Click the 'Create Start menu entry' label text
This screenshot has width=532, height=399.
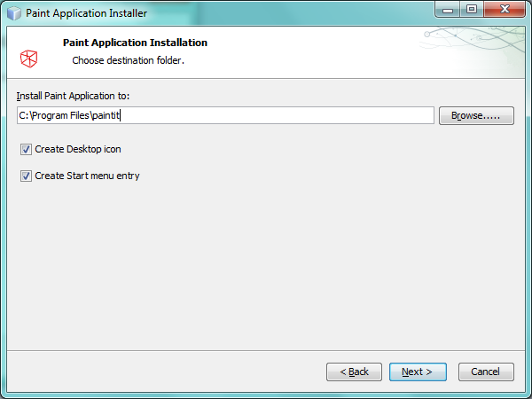[x=87, y=176]
